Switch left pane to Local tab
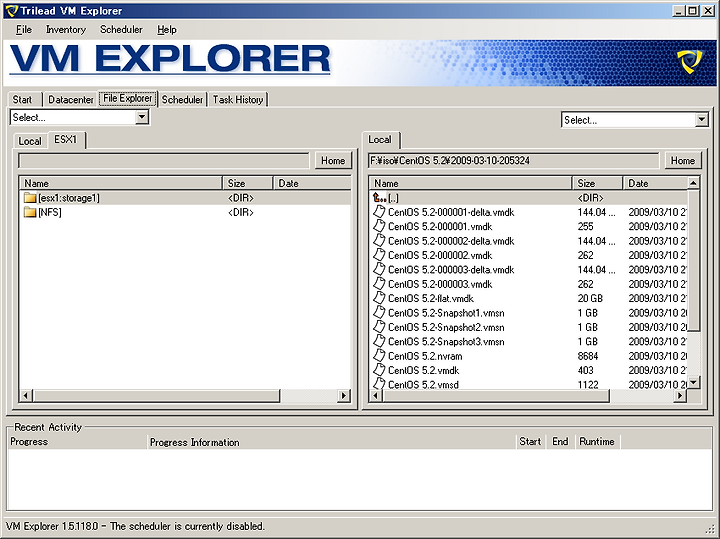The width and height of the screenshot is (720, 539). (x=30, y=141)
